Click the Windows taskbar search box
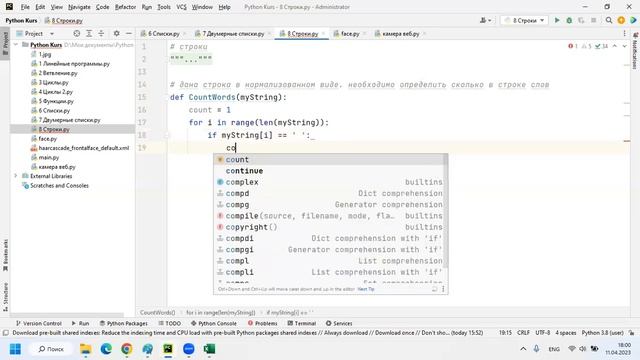The image size is (640, 360). (51, 349)
